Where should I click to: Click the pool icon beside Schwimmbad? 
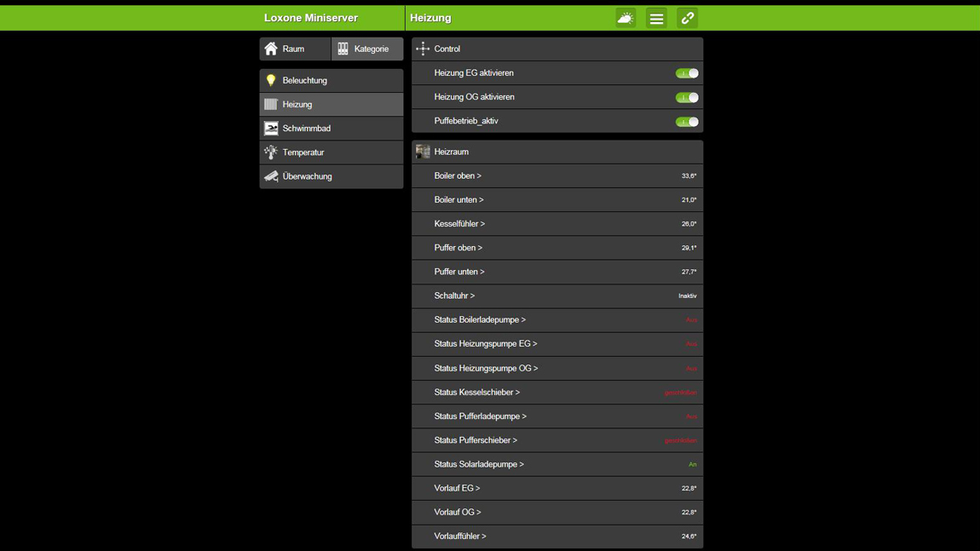271,129
